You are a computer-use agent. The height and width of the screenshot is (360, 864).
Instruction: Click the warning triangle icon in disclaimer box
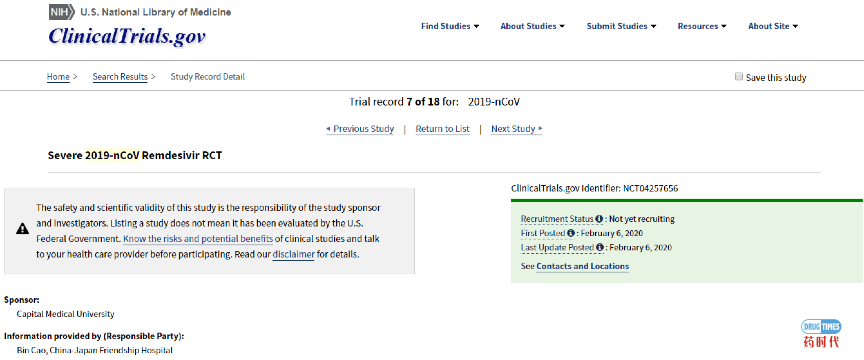click(23, 229)
